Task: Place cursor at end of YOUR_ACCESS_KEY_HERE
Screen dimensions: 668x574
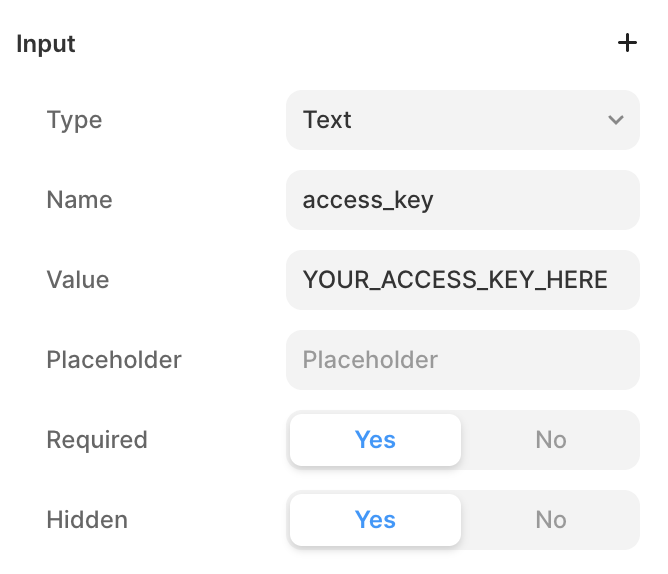Action: click(608, 280)
